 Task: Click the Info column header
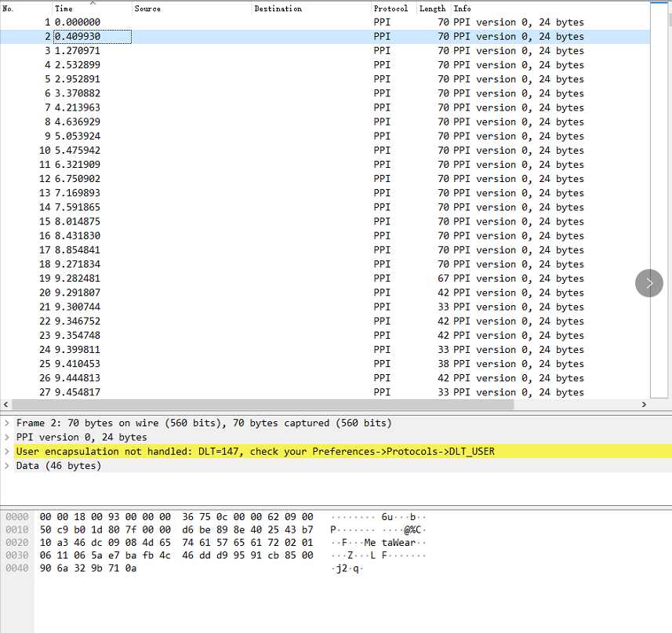pyautogui.click(x=462, y=9)
